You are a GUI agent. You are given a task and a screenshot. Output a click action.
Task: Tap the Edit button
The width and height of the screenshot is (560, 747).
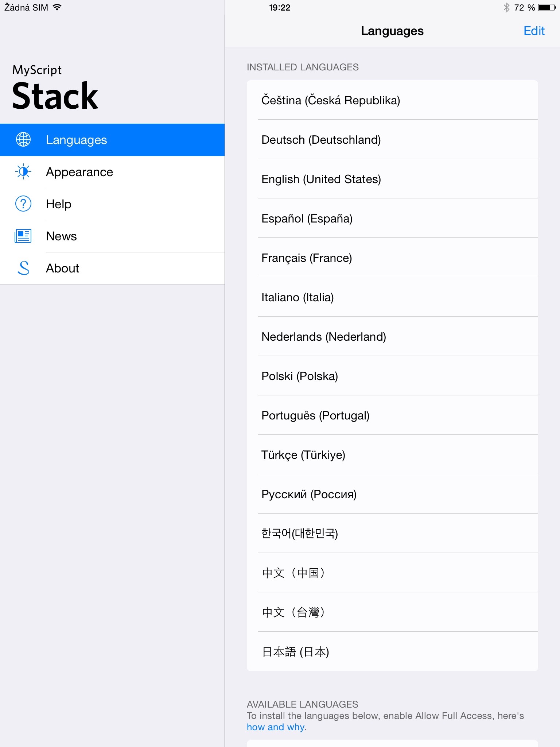(534, 31)
